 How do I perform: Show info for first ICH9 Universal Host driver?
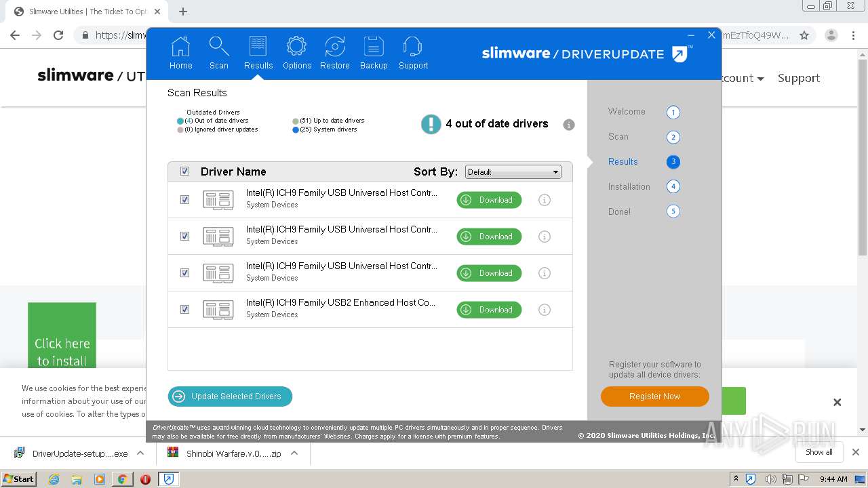[x=544, y=200]
